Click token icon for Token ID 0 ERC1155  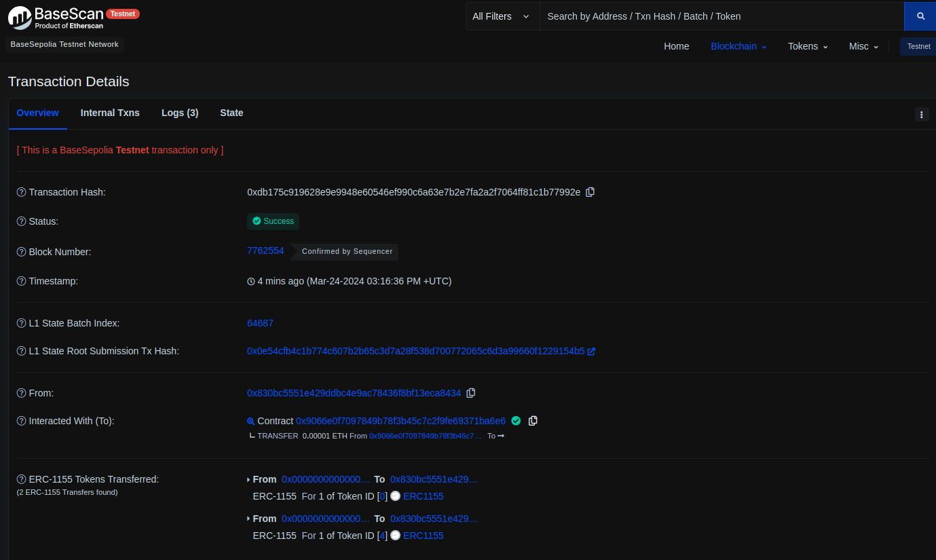[395, 496]
